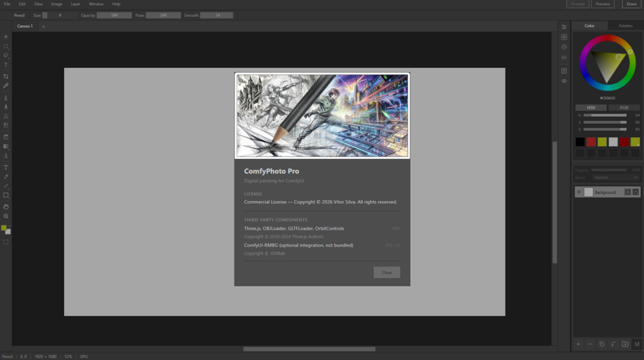This screenshot has height=360, width=644.
Task: Open the Image menu
Action: (56, 4)
